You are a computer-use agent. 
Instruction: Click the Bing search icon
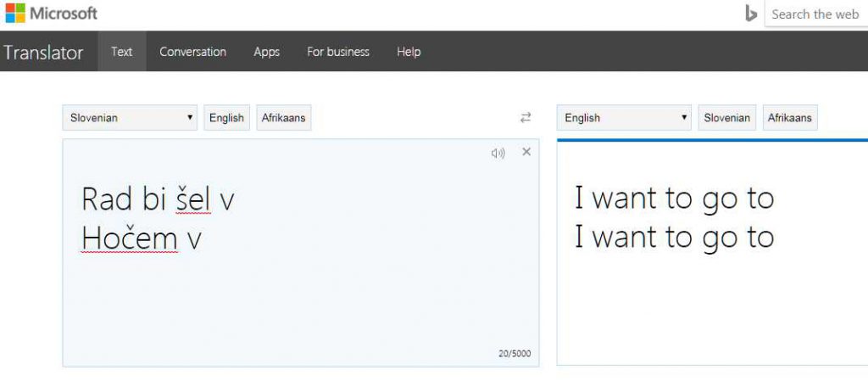[x=750, y=14]
